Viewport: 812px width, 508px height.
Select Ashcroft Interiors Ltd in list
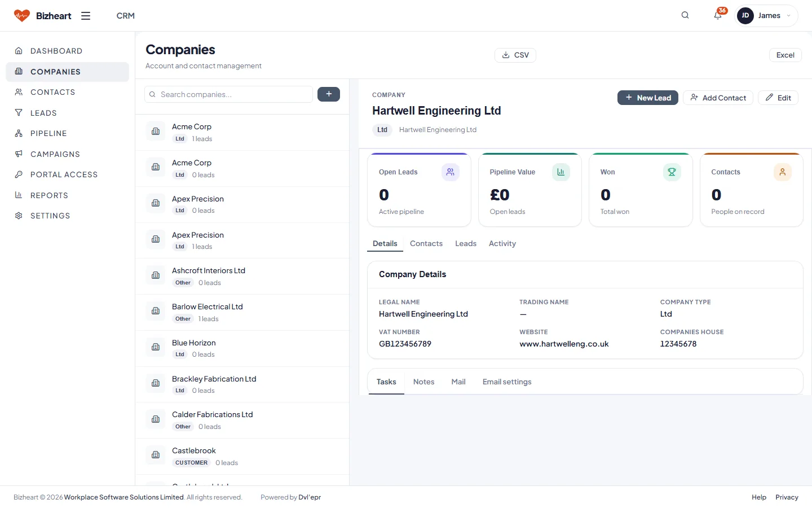click(x=242, y=277)
